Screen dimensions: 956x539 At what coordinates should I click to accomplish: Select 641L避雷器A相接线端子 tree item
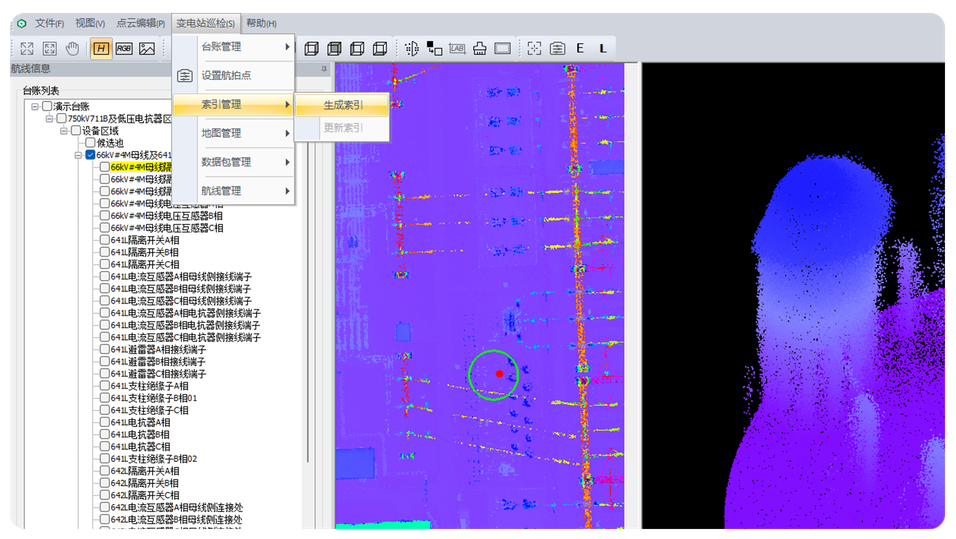tap(157, 350)
